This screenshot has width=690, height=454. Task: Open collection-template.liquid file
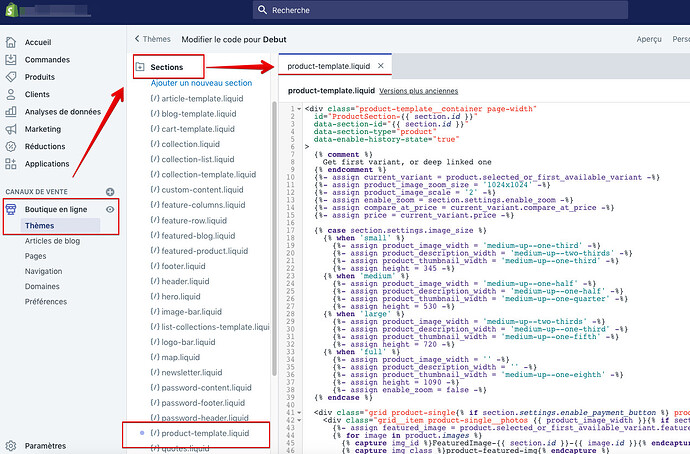pos(209,174)
